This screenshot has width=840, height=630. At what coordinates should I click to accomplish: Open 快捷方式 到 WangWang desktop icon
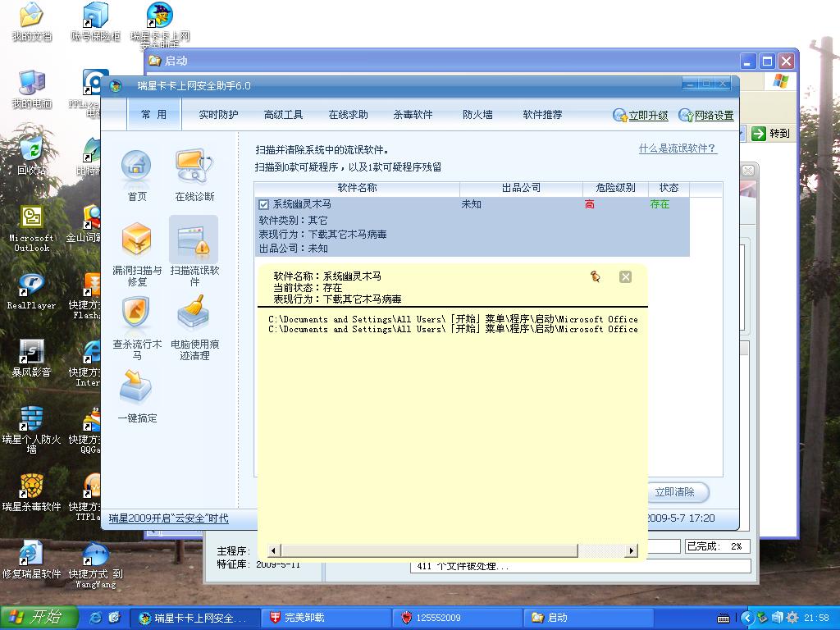(x=95, y=565)
